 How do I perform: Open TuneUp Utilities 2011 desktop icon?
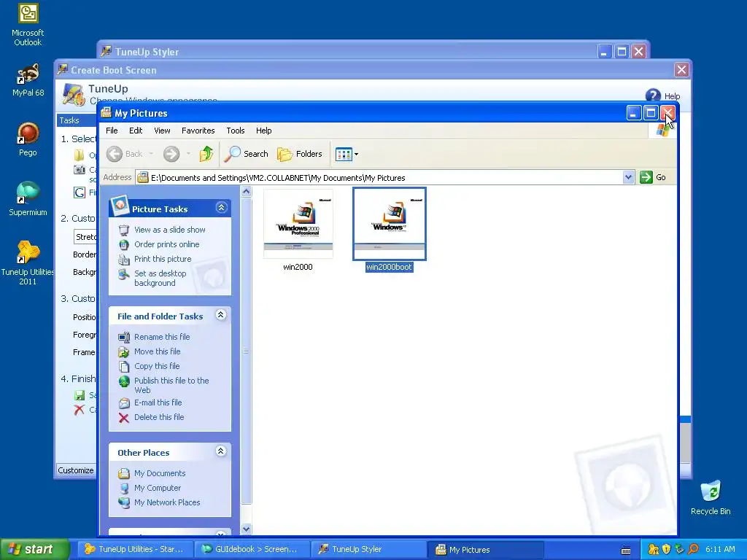(x=28, y=262)
